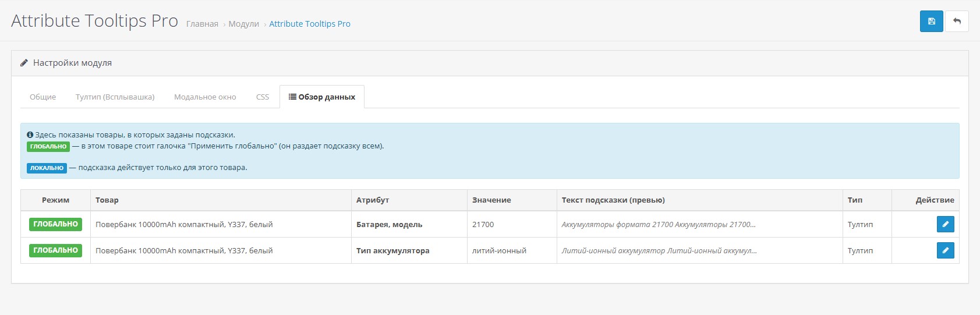Screen dimensions: 980x315
Task: Switch to Тултип (Всплывашка) tab
Action: (115, 97)
